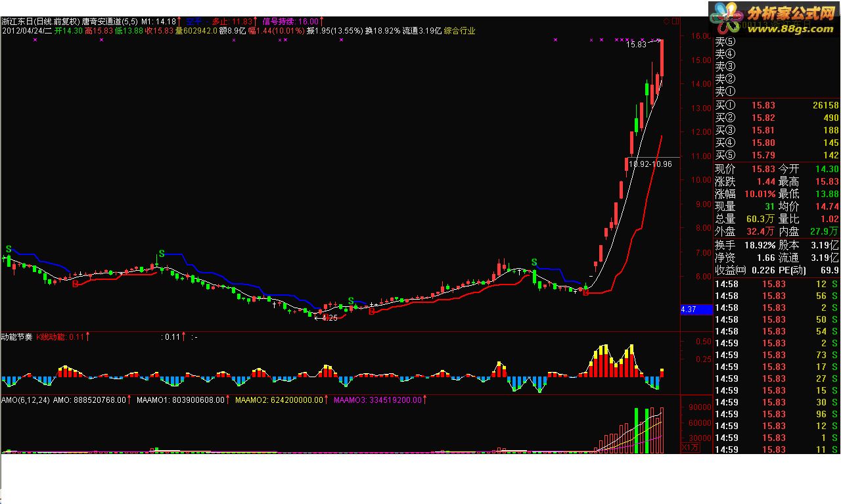Click the K线动能: 0.11 value
The width and height of the screenshot is (841, 504).
click(x=60, y=337)
